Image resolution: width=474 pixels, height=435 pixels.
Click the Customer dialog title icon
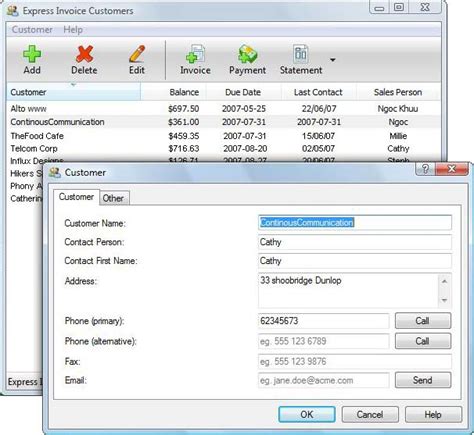55,173
